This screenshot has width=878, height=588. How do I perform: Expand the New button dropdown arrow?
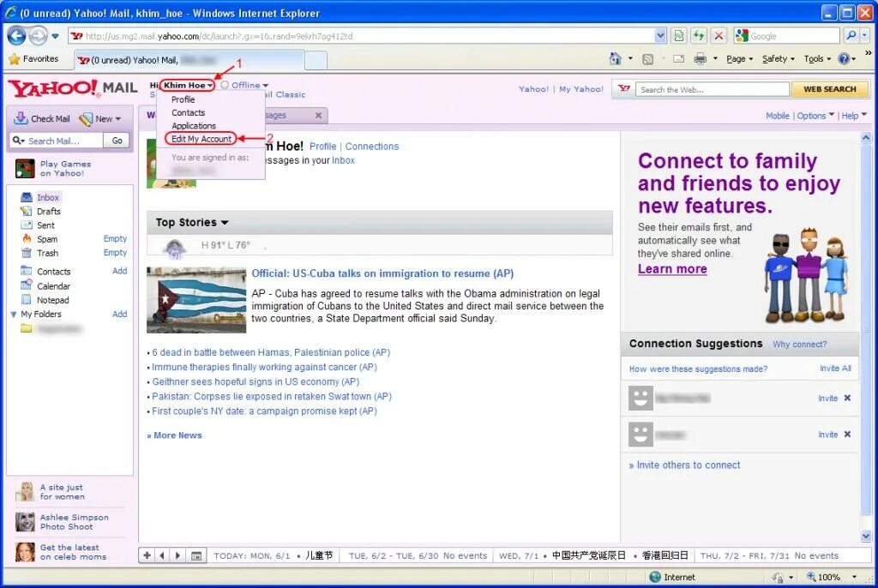pyautogui.click(x=118, y=119)
